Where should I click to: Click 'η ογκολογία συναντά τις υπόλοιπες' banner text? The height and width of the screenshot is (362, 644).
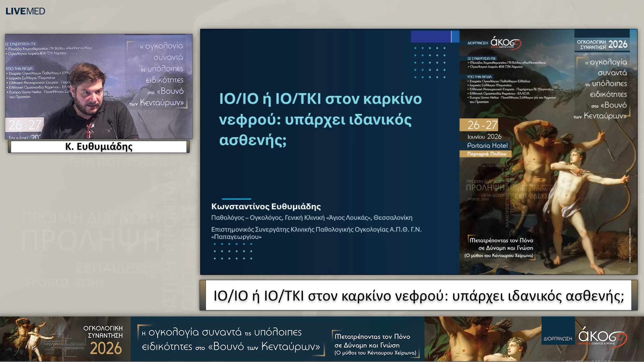[x=222, y=333]
